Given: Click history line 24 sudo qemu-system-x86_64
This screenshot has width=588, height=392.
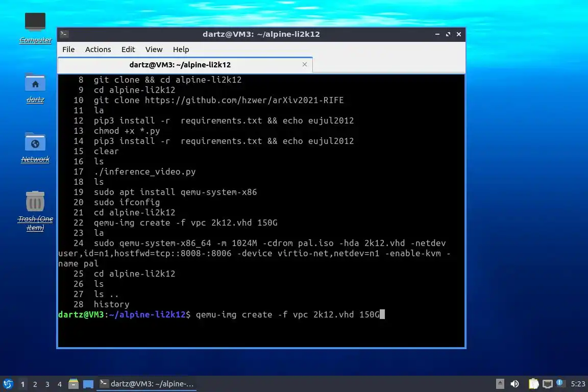Looking at the screenshot, I should tap(255, 253).
